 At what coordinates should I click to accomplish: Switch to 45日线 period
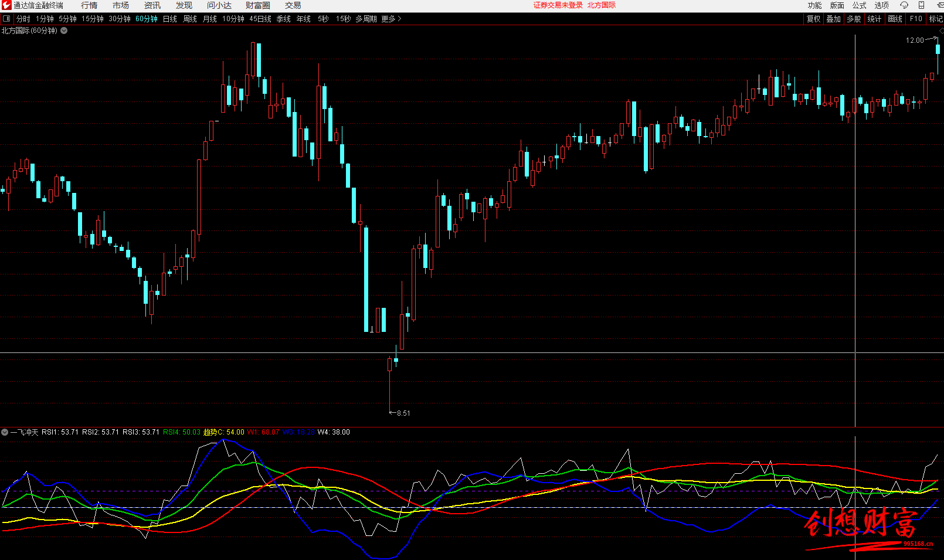pyautogui.click(x=260, y=19)
